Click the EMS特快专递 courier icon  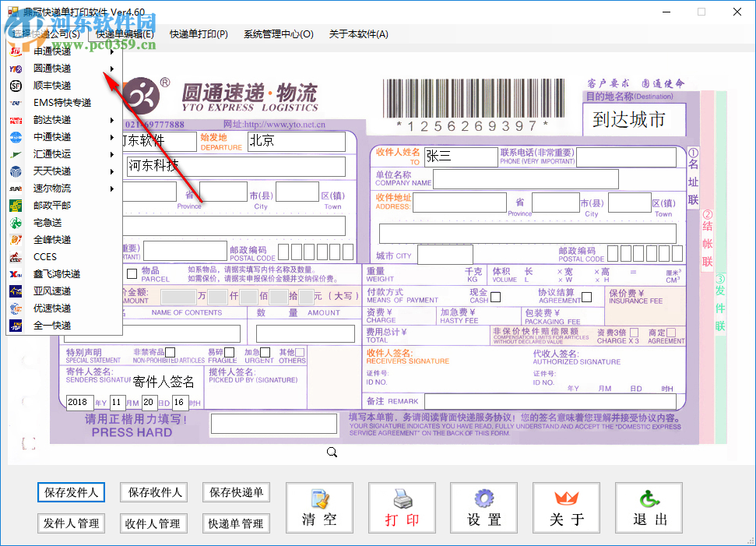coord(17,101)
